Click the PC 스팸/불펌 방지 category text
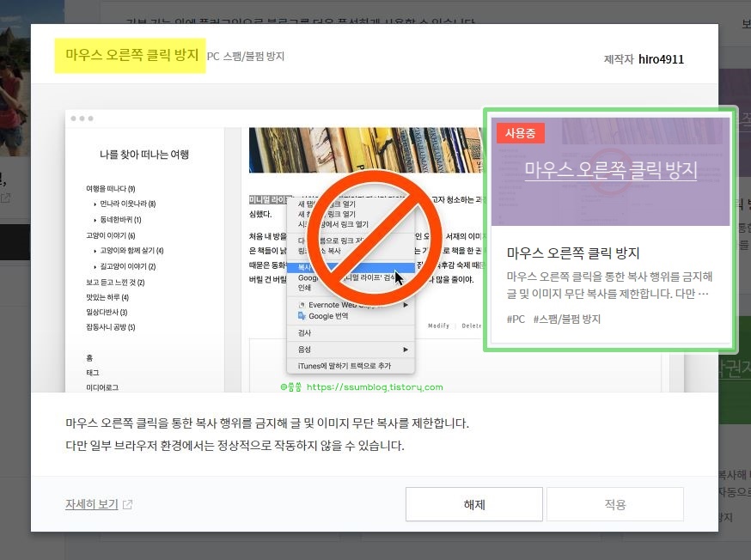751x560 pixels. pos(245,57)
